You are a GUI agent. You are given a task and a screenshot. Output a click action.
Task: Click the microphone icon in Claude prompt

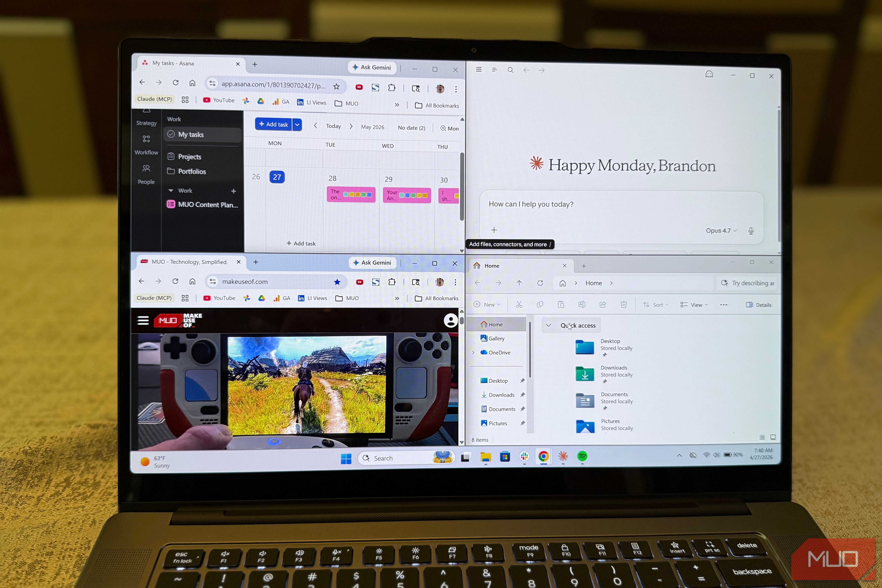(750, 231)
